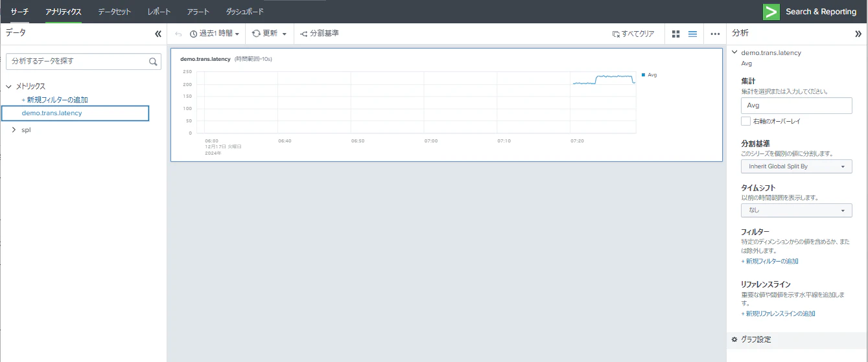The image size is (868, 362).
Task: Click the demo.trans.latency chart title
Action: point(205,59)
